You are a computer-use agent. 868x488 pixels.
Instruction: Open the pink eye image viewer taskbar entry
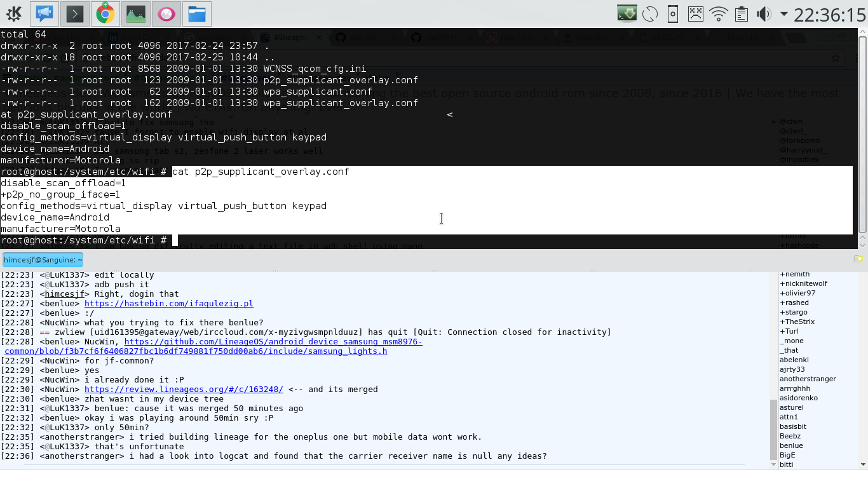[166, 13]
